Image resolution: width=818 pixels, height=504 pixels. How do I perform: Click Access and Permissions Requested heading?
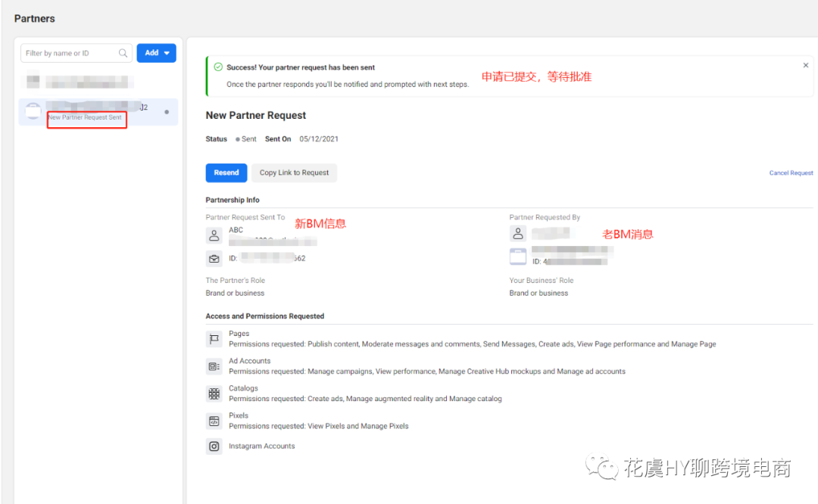tap(264, 316)
